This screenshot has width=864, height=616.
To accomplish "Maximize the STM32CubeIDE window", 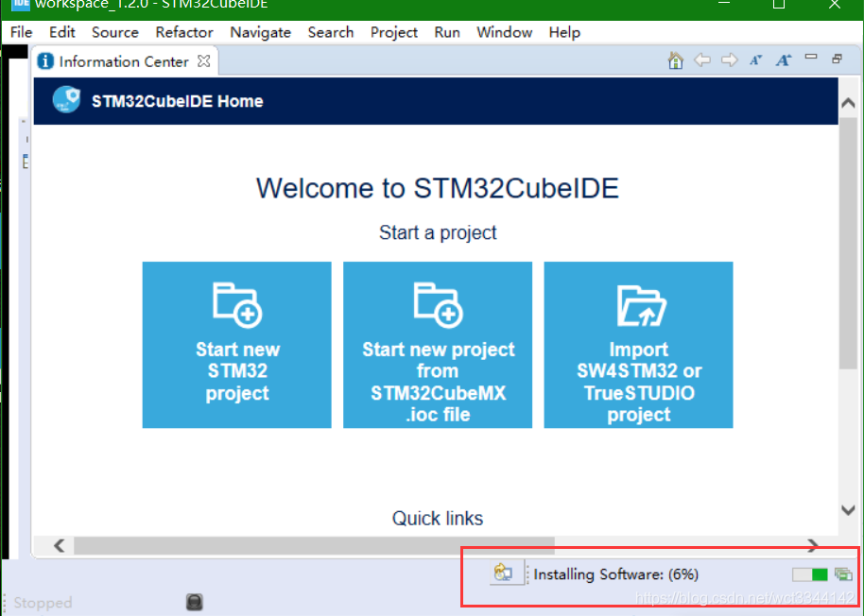I will [779, 5].
